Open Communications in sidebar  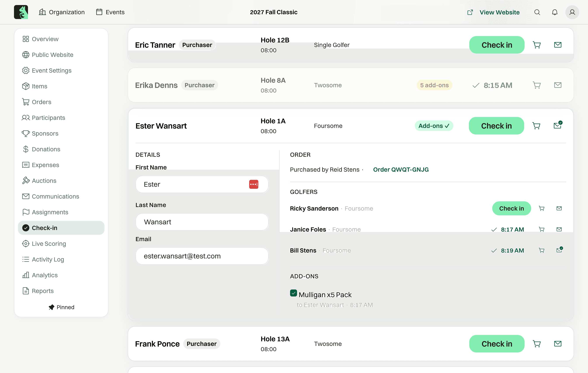61,196
